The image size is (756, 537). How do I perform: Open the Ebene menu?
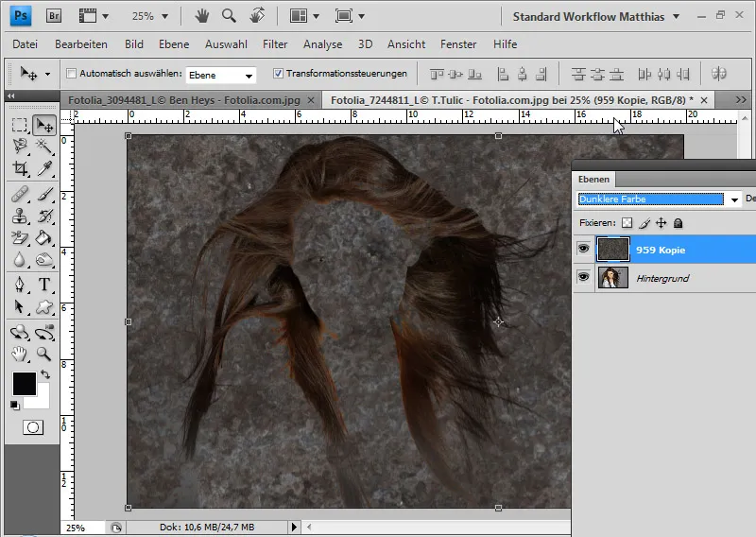[x=174, y=44]
